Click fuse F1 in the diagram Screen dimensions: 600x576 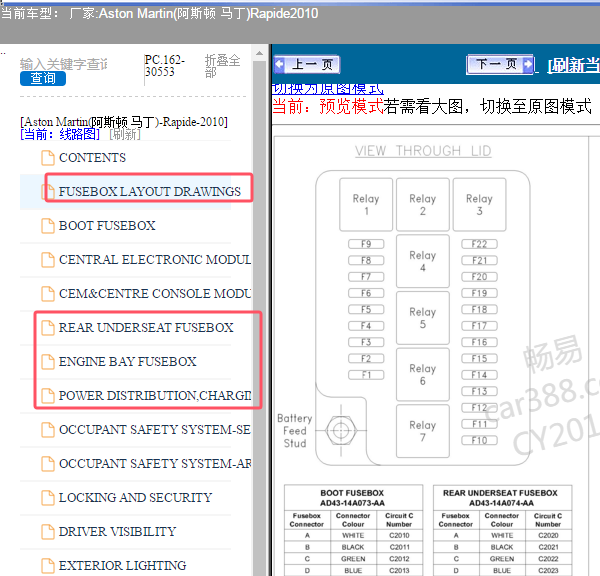coord(366,375)
